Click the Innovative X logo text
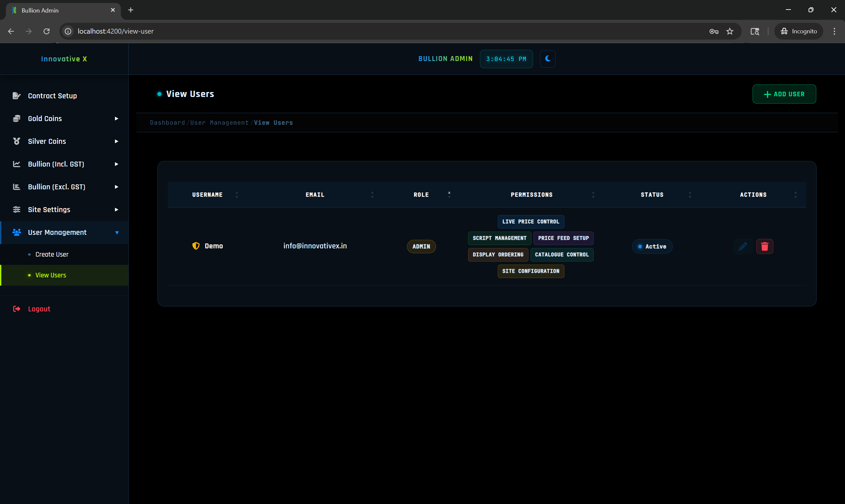Screen dimensions: 845x504 click(x=64, y=59)
